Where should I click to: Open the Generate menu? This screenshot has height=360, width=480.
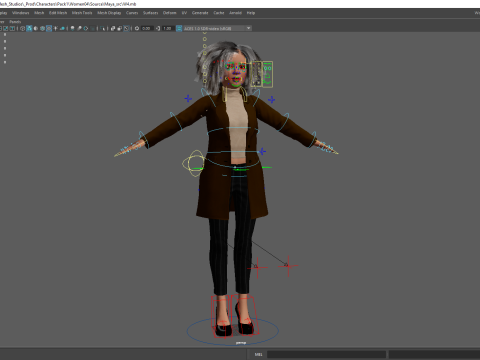(x=200, y=13)
